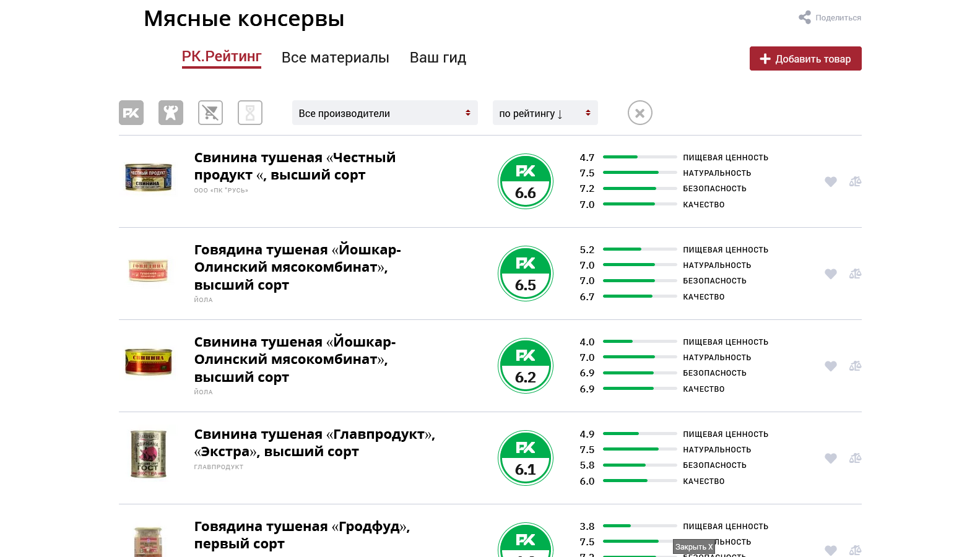The image size is (980, 557).
Task: Click the 6.2 РК rating badge
Action: click(526, 366)
